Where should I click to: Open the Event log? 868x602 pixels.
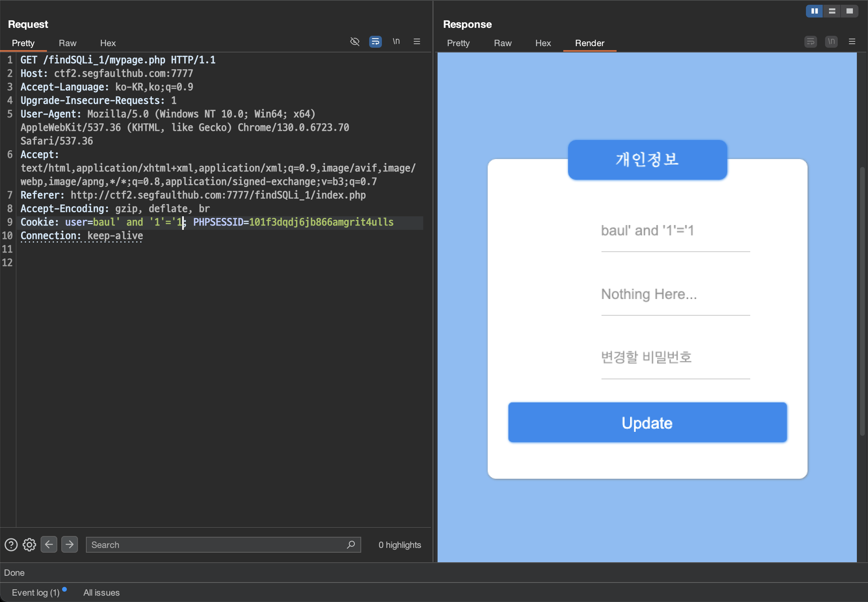pos(35,592)
